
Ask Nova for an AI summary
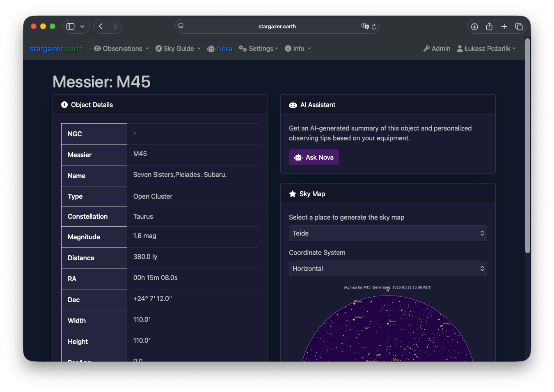tap(314, 157)
